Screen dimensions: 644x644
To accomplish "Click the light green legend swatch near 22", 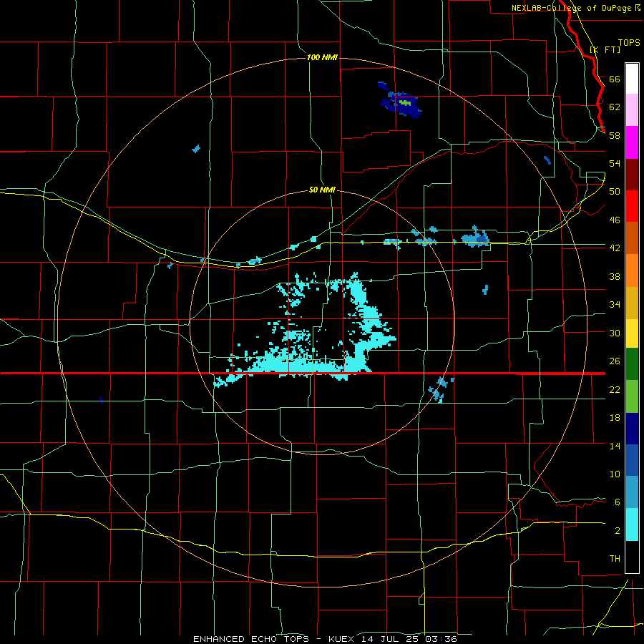I will [x=632, y=396].
